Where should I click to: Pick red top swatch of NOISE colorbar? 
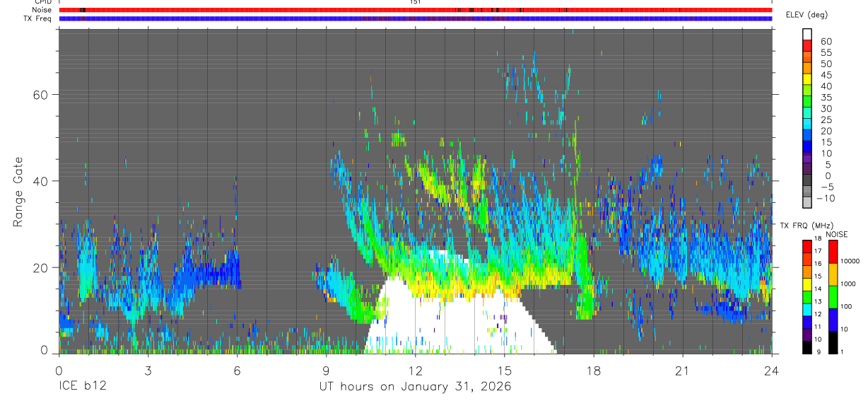(833, 252)
